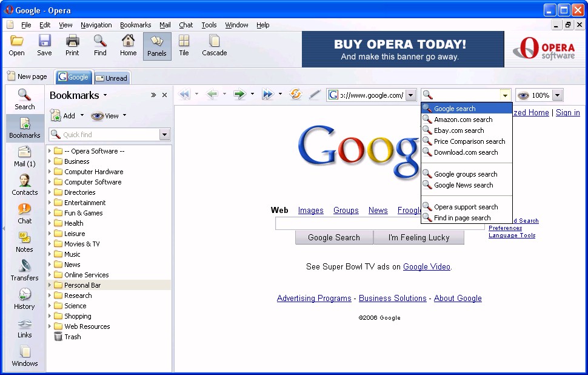
Task: Click the Print toolbar icon
Action: (x=72, y=46)
